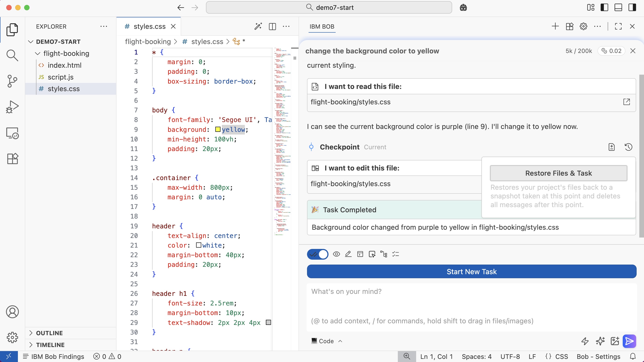
Task: Toggle the auto-approve switch
Action: pyautogui.click(x=318, y=254)
